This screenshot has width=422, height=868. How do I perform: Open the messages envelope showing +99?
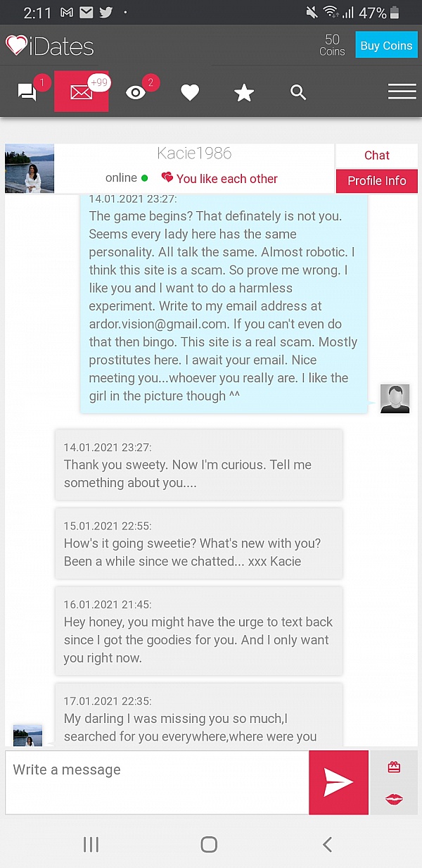[x=81, y=92]
